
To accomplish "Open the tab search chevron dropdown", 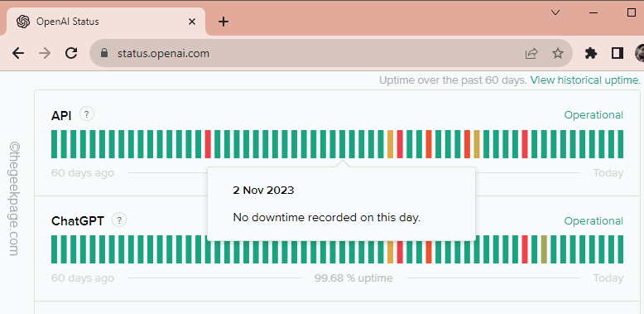I will tap(555, 12).
